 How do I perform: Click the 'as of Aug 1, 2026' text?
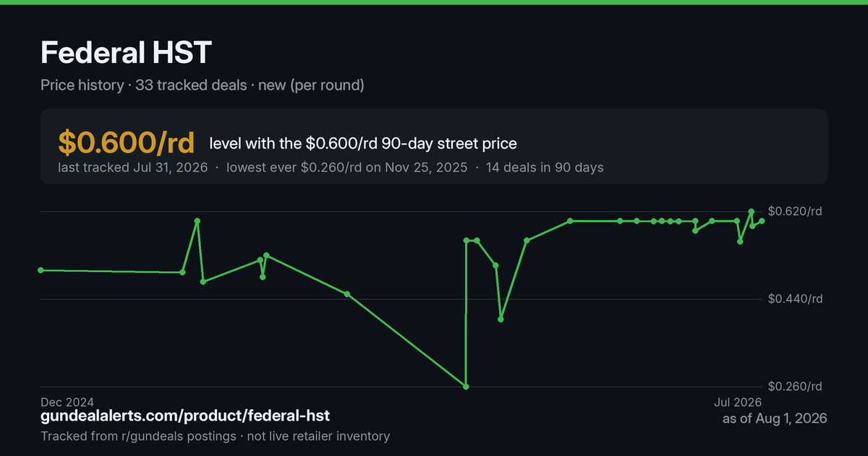coord(775,418)
